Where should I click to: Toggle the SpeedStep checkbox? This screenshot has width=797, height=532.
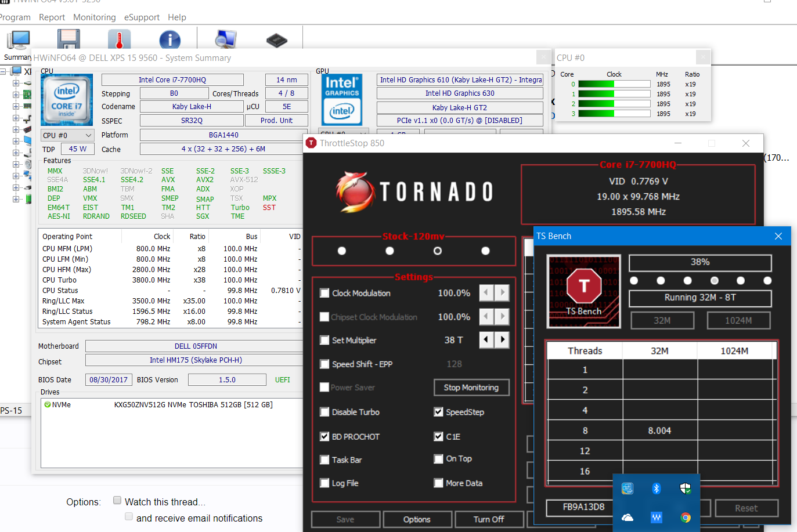coord(438,412)
